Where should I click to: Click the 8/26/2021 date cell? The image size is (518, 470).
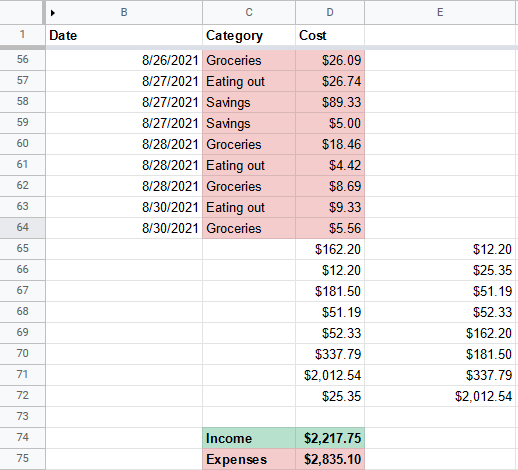(124, 60)
